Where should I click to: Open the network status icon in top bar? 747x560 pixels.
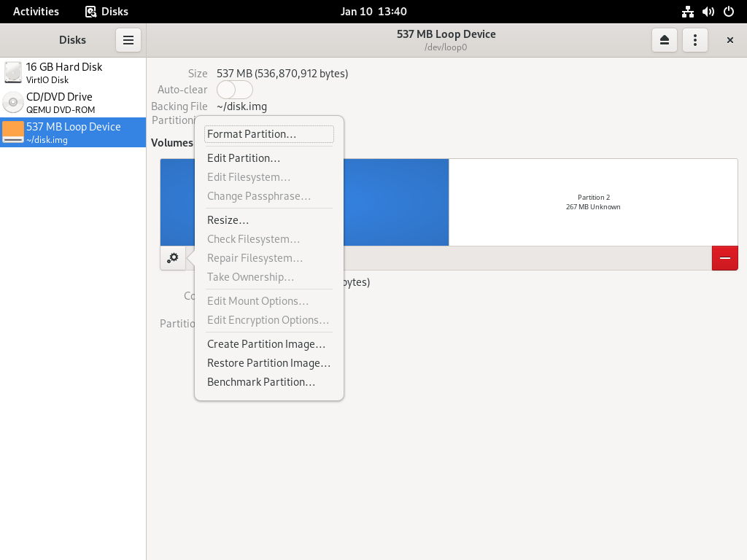point(687,12)
